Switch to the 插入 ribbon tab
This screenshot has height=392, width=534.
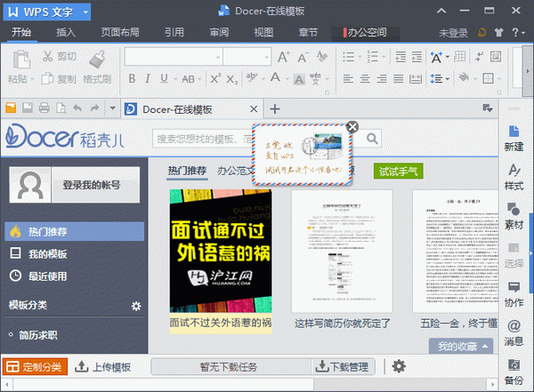[66, 32]
